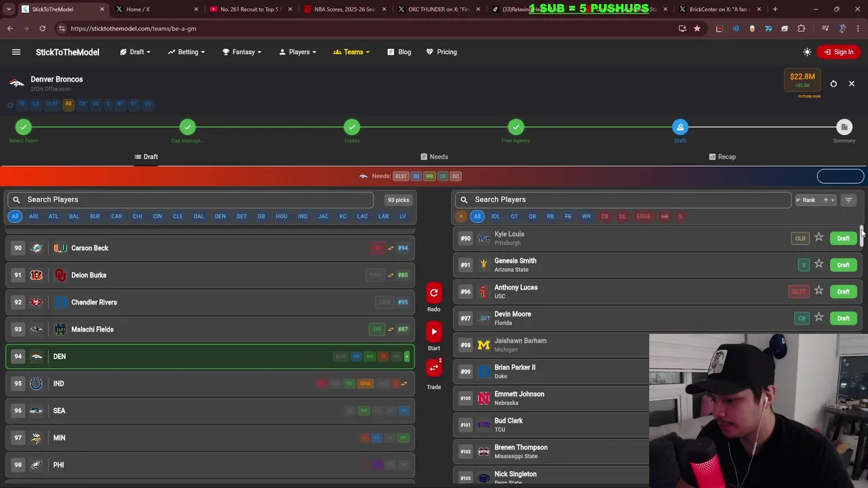
Task: Expand the Draft navigation dropdown
Action: [136, 52]
